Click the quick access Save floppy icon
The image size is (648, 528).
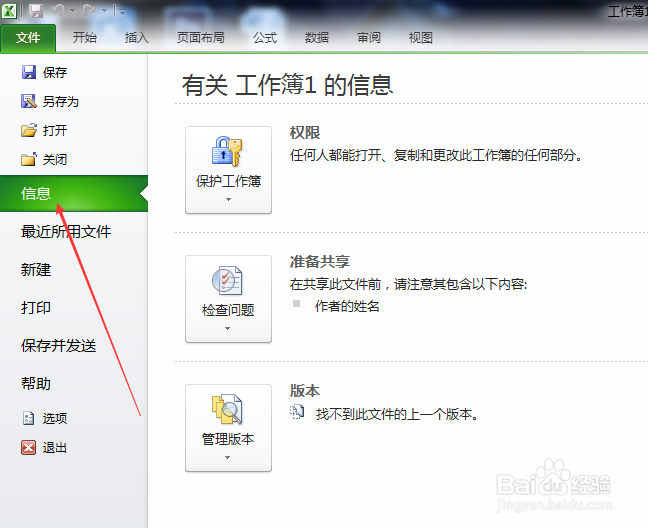[36, 11]
